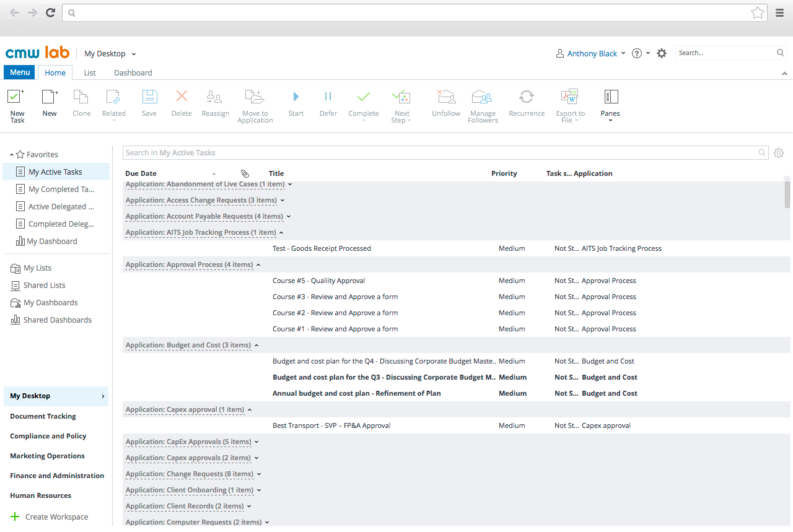Switch to the Dashboard tab
The height and width of the screenshot is (532, 793).
coord(133,72)
